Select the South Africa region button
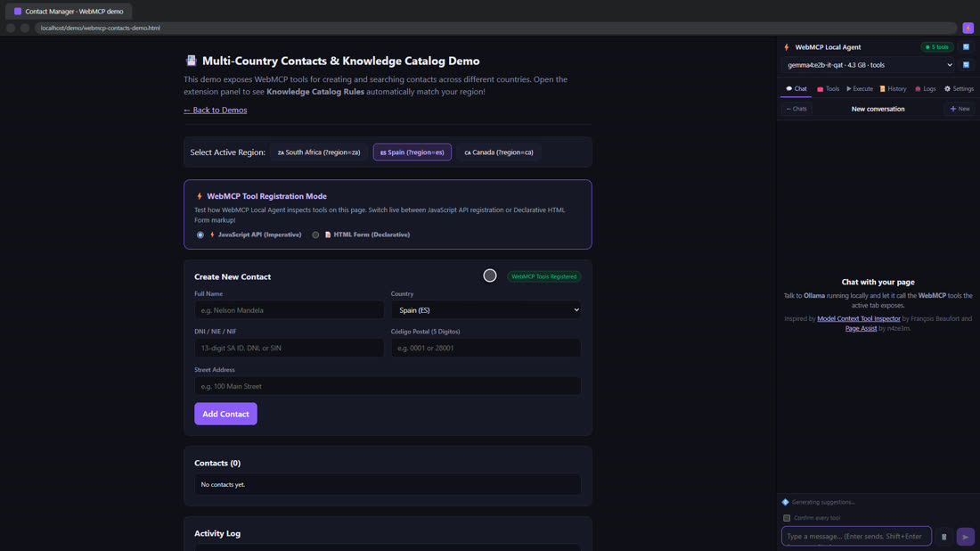This screenshot has width=980, height=551. point(319,152)
